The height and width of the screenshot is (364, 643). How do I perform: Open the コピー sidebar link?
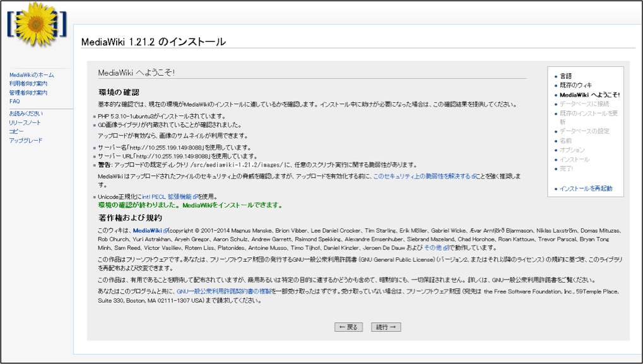(16, 132)
